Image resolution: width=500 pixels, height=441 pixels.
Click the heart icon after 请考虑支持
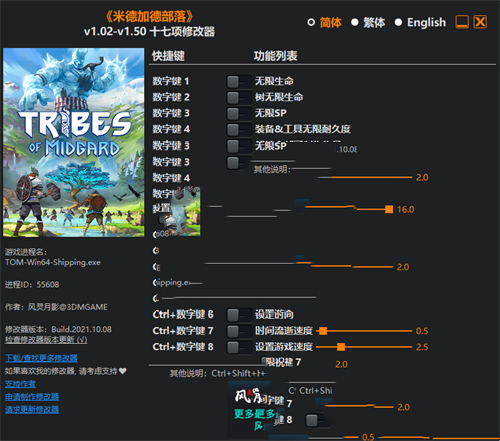tap(123, 371)
